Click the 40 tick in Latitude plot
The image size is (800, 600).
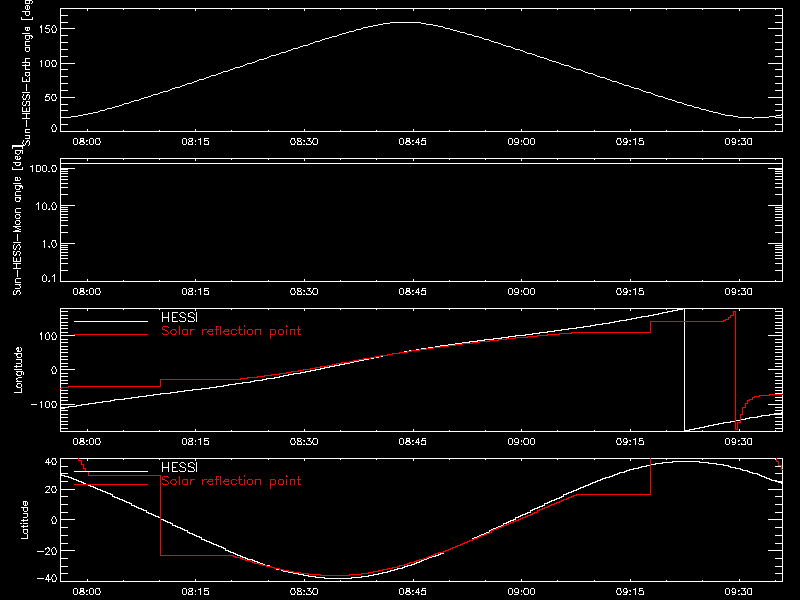51,462
